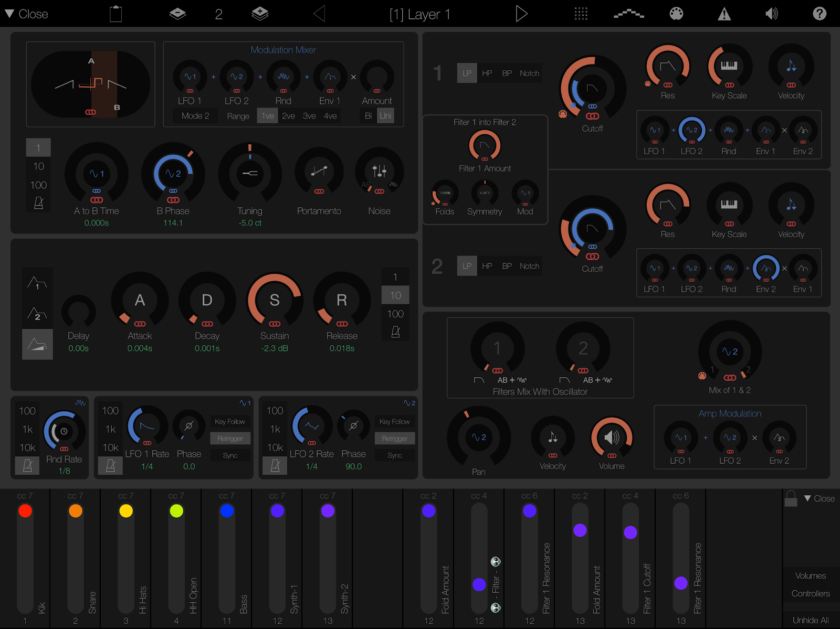The height and width of the screenshot is (629, 840).
Task: Select the Notch filter type for Filter 1
Action: point(529,73)
